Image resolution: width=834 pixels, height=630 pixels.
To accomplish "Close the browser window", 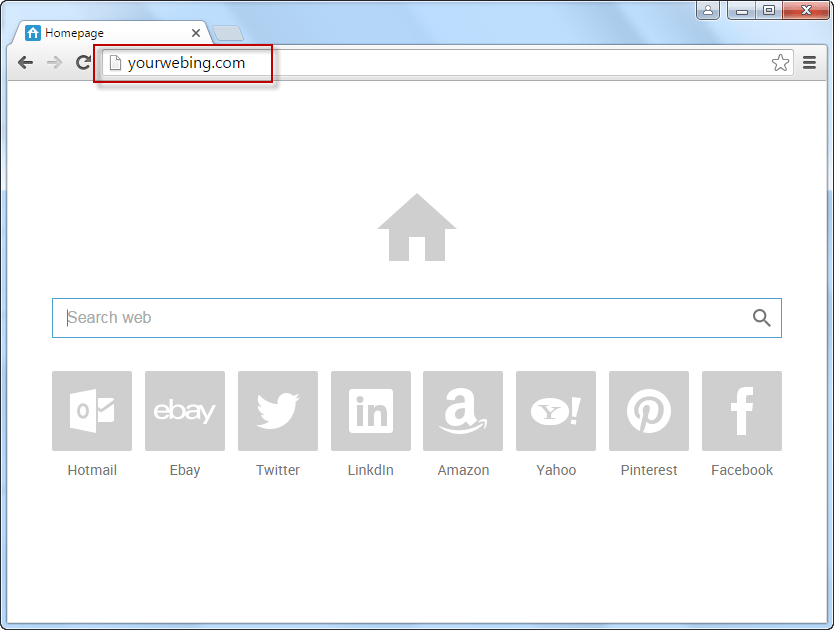I will coord(806,10).
